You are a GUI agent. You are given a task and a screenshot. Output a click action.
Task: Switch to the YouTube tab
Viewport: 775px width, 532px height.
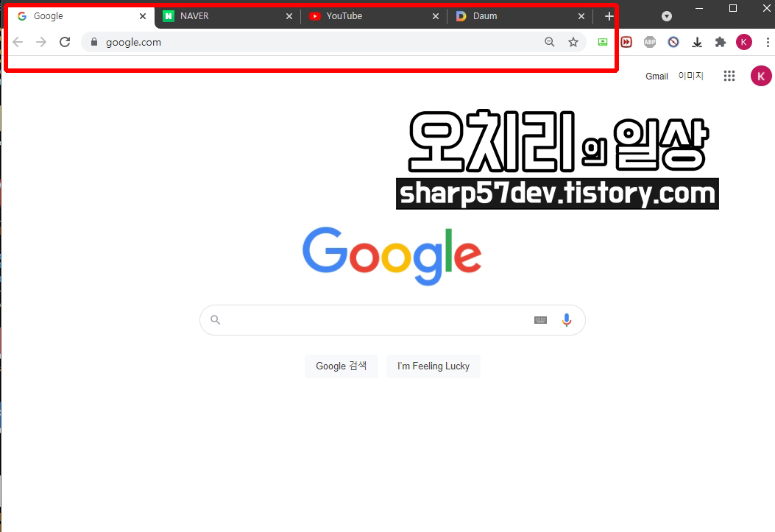click(x=374, y=16)
